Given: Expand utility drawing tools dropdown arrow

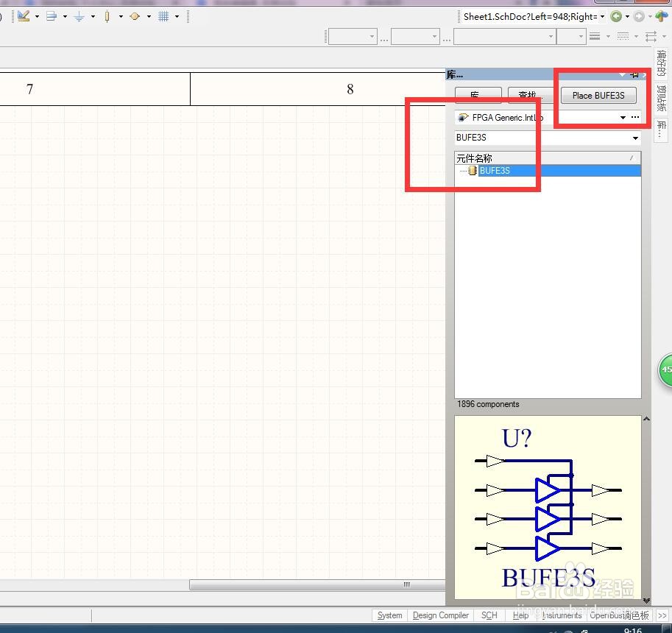Looking at the screenshot, I should 37,17.
